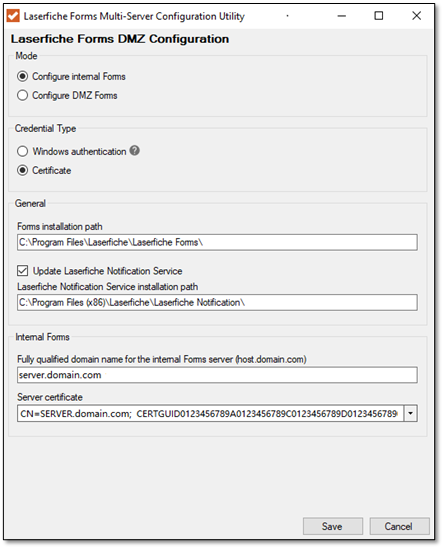Save the DMZ configuration
444x549 pixels.
[333, 526]
